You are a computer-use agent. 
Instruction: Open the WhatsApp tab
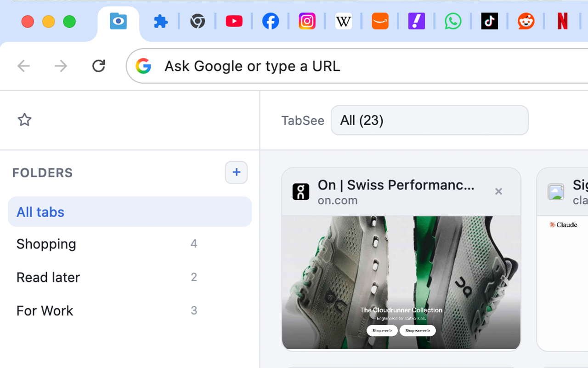453,21
